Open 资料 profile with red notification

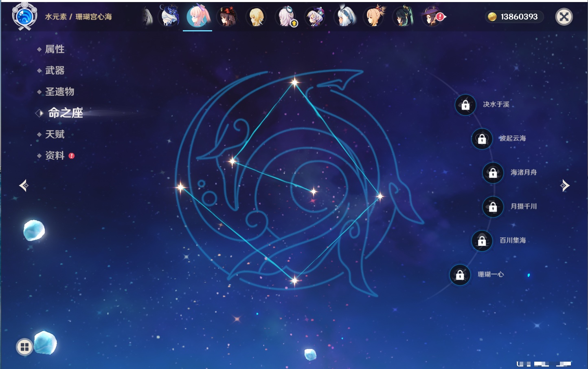tap(55, 155)
